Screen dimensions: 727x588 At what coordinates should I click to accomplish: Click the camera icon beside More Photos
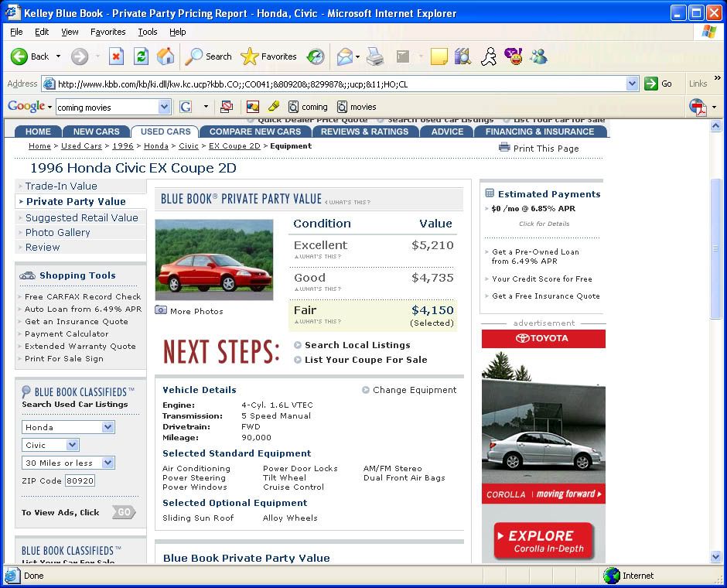pos(161,309)
